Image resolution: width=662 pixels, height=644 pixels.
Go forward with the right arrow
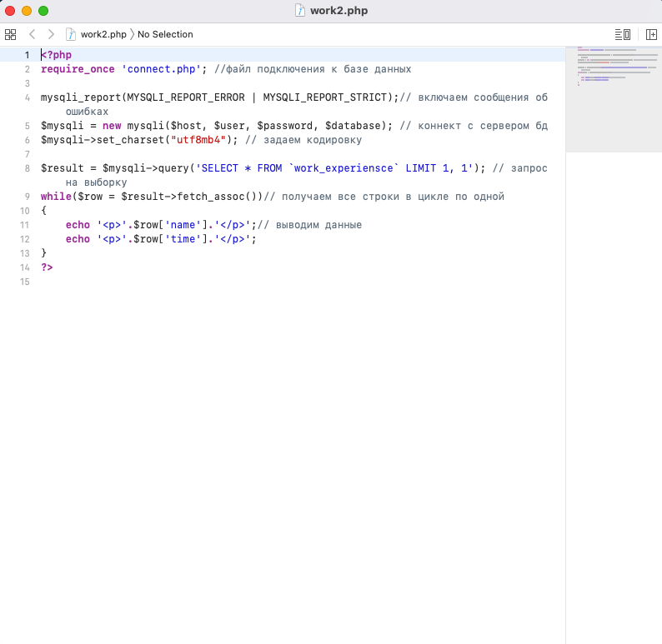[51, 34]
